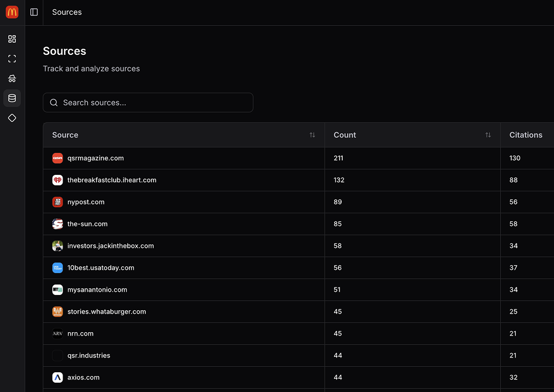Toggle the sidebar panel visibility

point(33,12)
